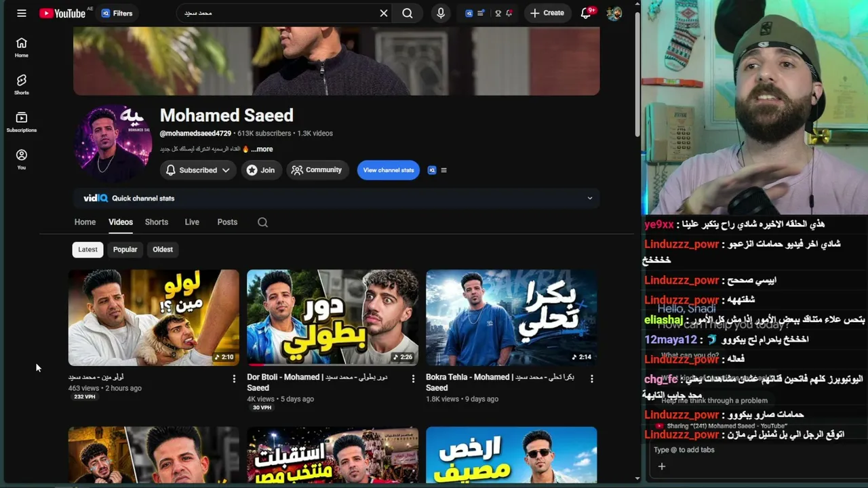Viewport: 868px width, 488px height.
Task: Open the Bokra Tehla video thumbnail
Action: pyautogui.click(x=512, y=318)
